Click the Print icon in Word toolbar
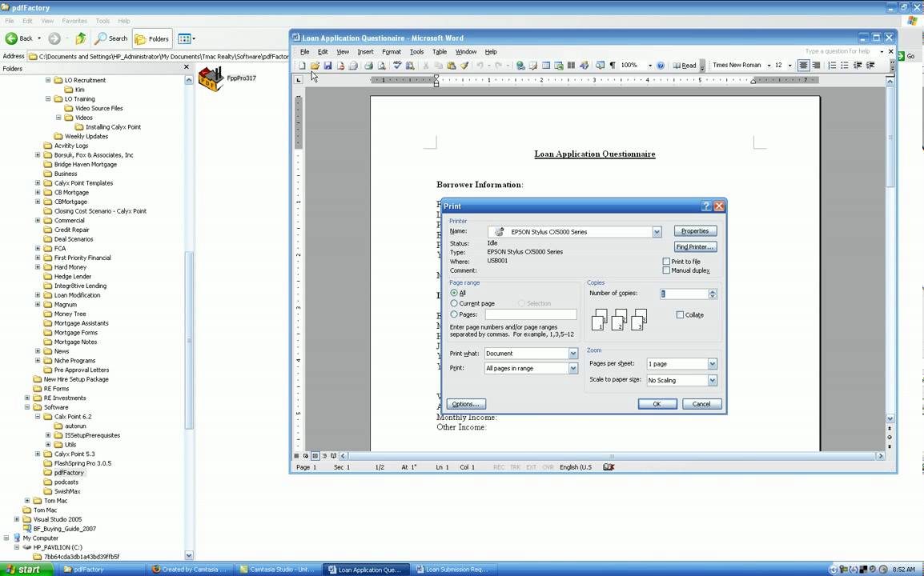 coord(368,66)
